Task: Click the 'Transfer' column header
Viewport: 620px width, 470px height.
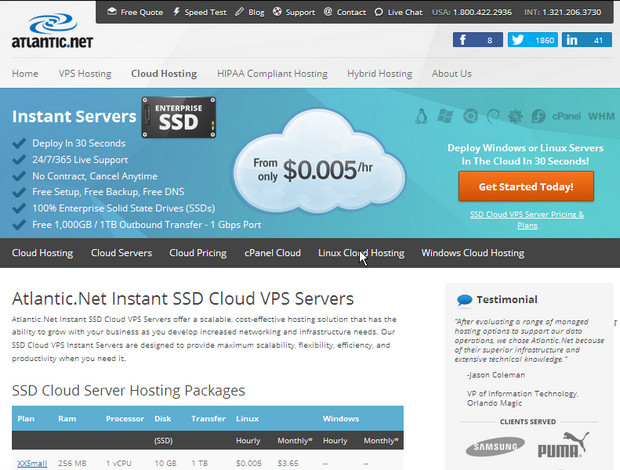Action: click(208, 419)
